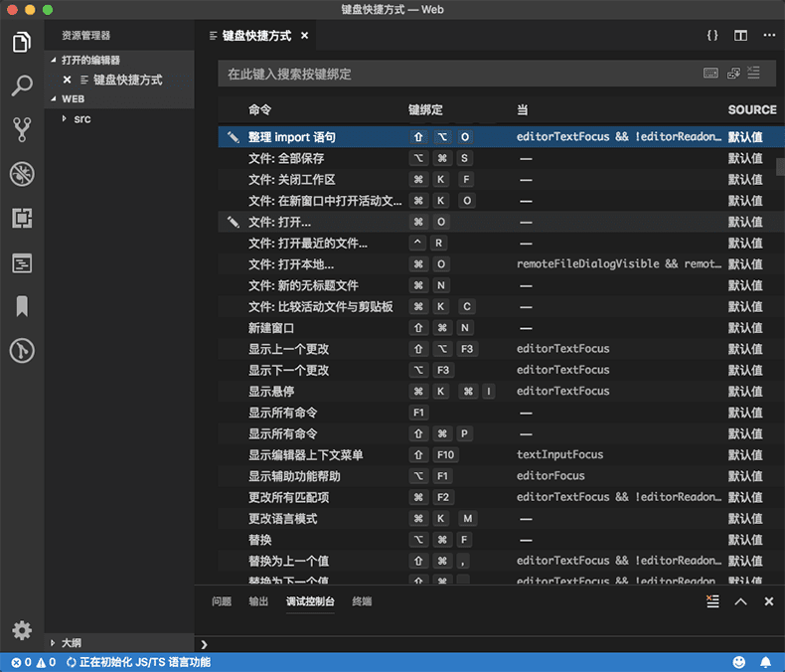Open the Bookmarks view in activity bar
This screenshot has width=785, height=672.
coord(22,306)
